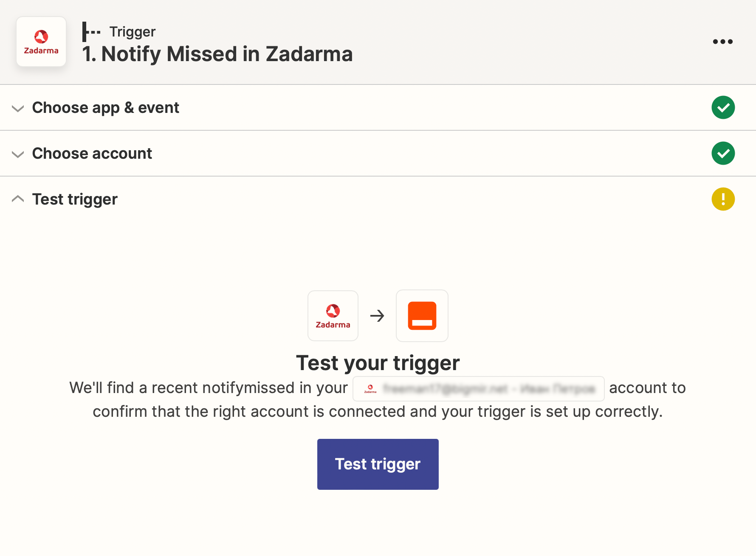Screen dimensions: 756x556
Task: Click small Zadarma icon in account badge
Action: pos(370,388)
